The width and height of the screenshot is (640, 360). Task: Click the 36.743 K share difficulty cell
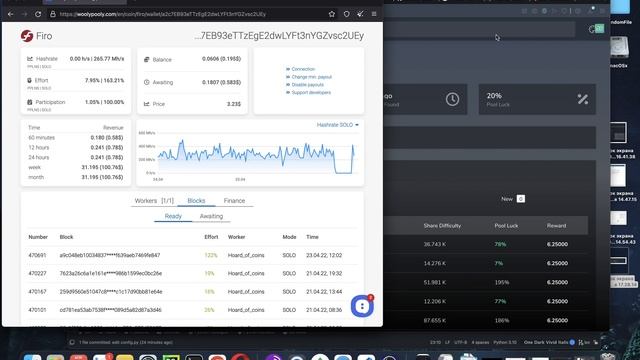(435, 244)
